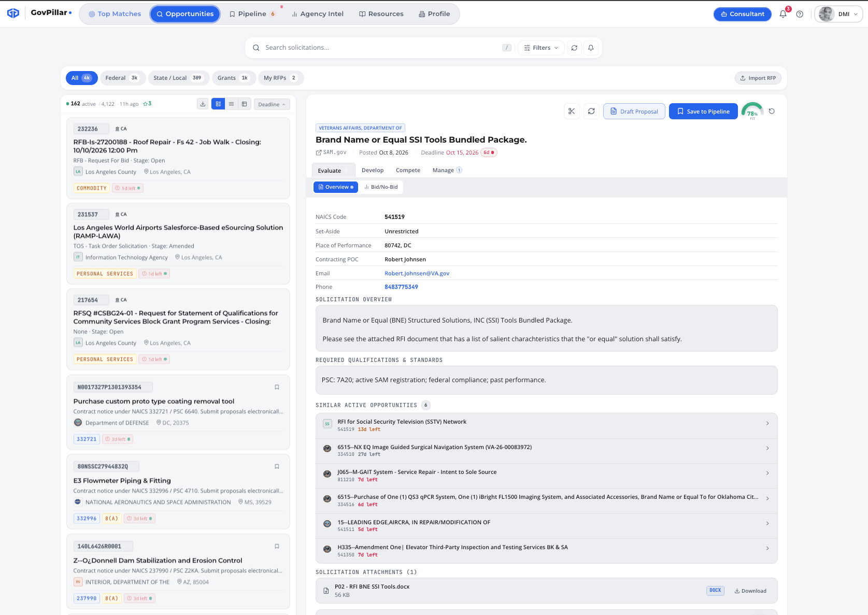Image resolution: width=868 pixels, height=615 pixels.
Task: Open the Resources nav item
Action: click(381, 14)
